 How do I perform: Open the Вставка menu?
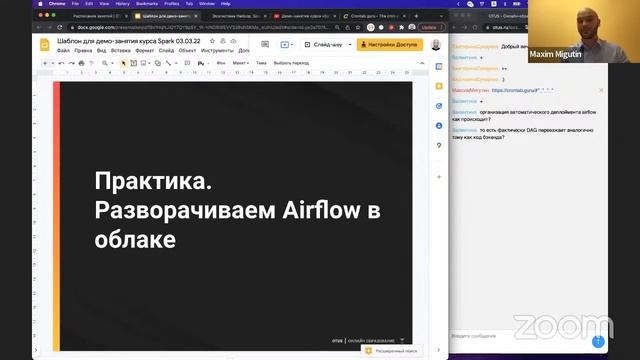click(121, 51)
